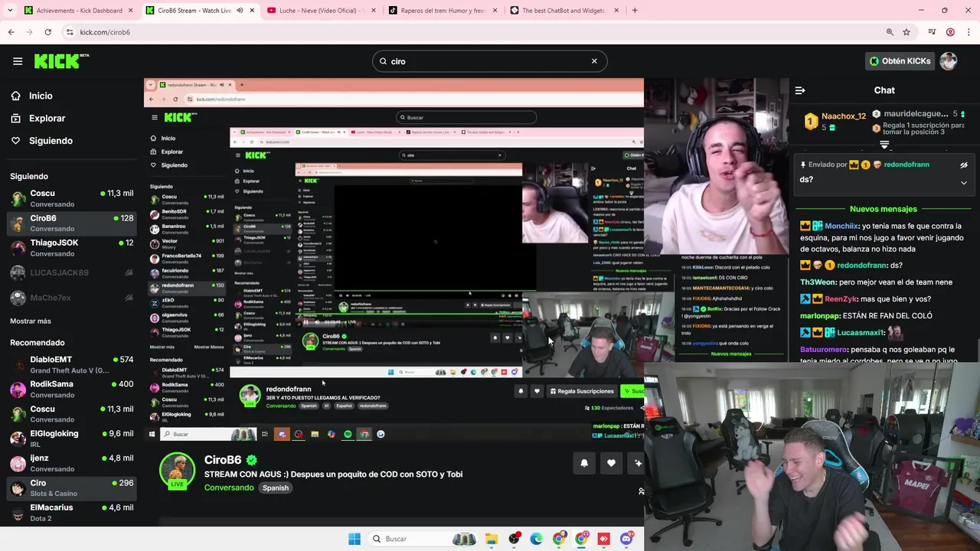Image resolution: width=980 pixels, height=551 pixels.
Task: Click the Spanish language tag
Action: pyautogui.click(x=276, y=487)
